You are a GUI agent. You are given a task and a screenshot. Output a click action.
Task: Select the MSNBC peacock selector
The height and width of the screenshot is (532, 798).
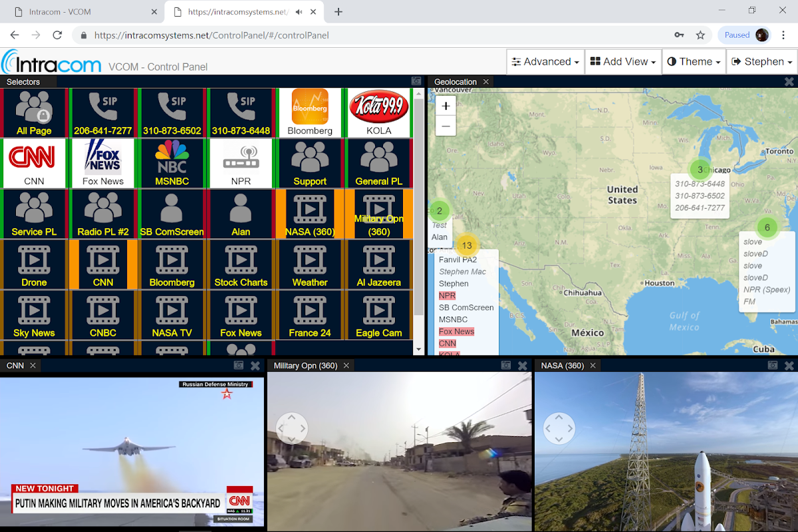pyautogui.click(x=172, y=164)
